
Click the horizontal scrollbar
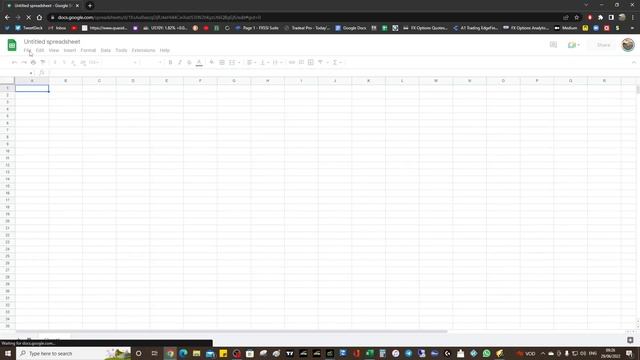point(231,331)
